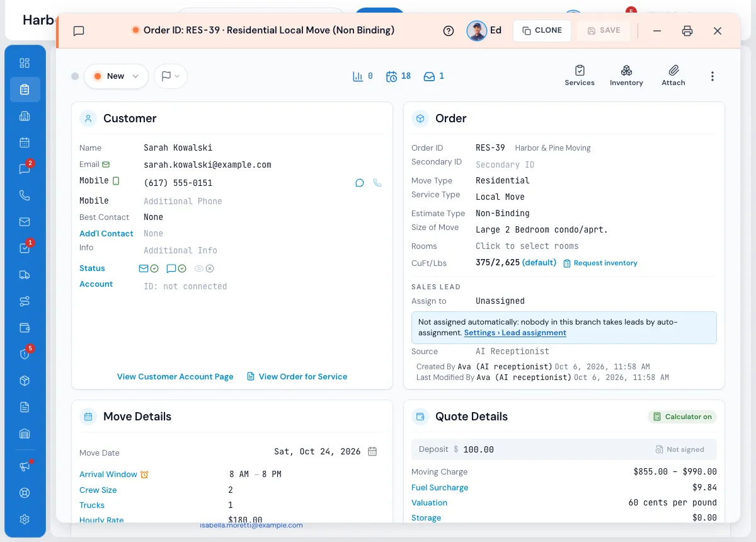Open the truck dispatch icon in sidebar
The image size is (756, 542).
coord(25,275)
